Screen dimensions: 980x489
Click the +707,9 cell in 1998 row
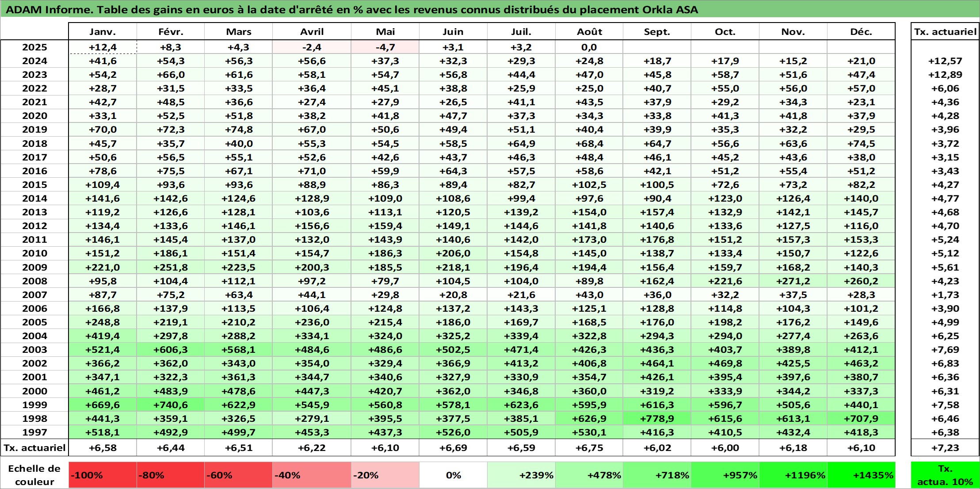pyautogui.click(x=861, y=419)
